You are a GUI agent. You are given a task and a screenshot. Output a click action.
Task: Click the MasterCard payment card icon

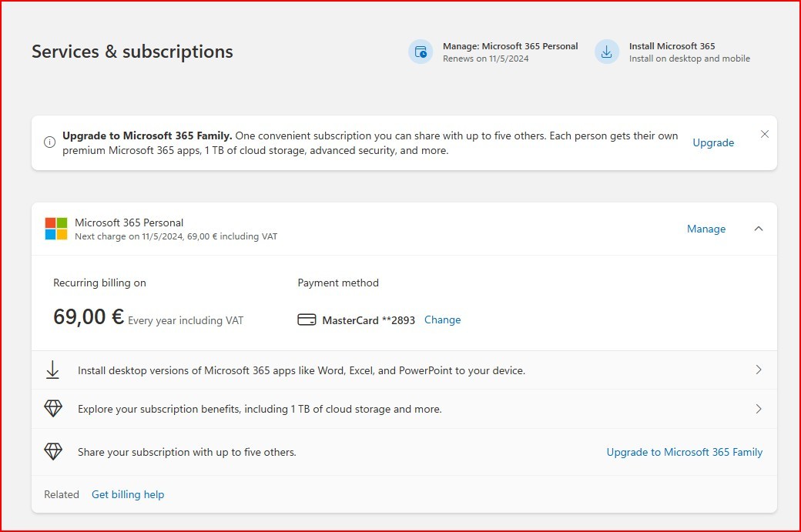(307, 320)
